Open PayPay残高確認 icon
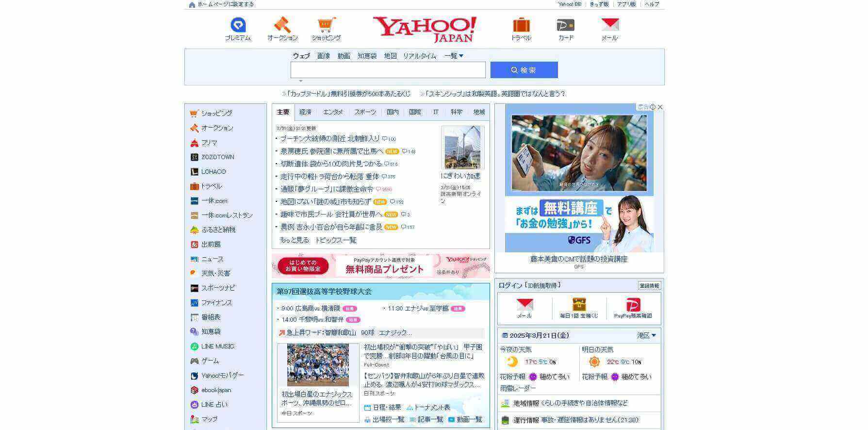This screenshot has width=868, height=430. [633, 305]
